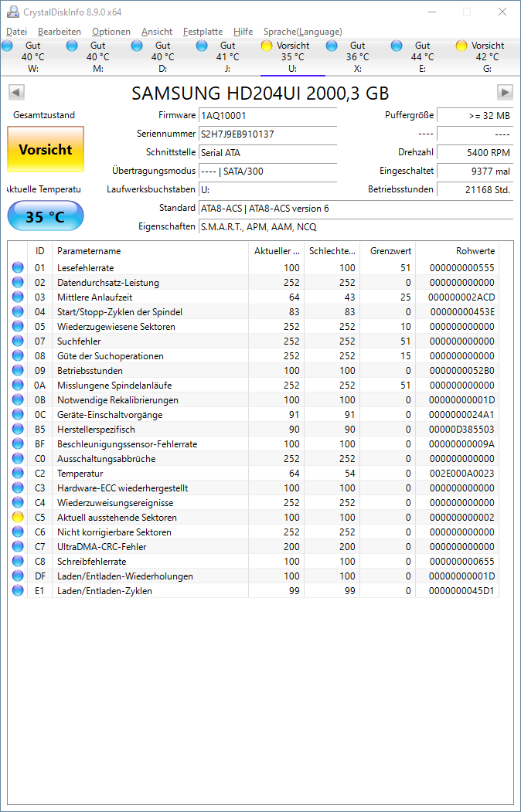Click status icon of Wiederzugewiesene Sektoren row
Screen dimensions: 521x812
pos(18,327)
